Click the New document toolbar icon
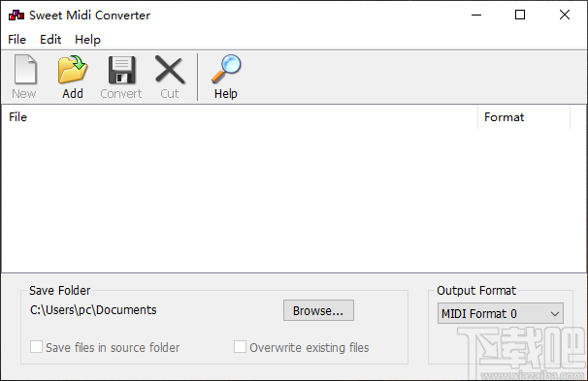588x381 pixels. (25, 70)
